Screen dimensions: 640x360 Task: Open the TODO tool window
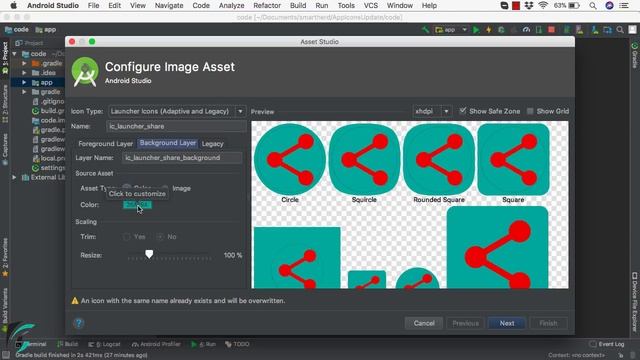click(237, 344)
